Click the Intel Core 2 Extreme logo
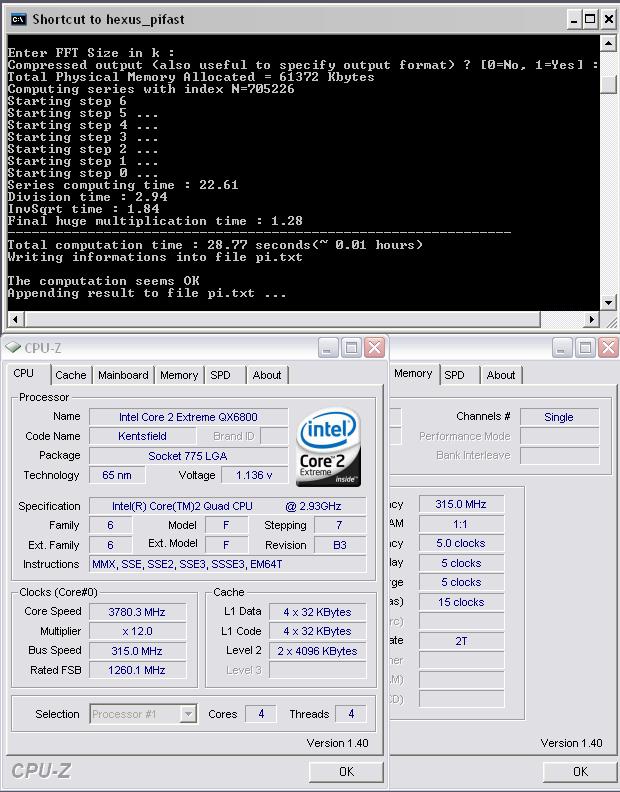Screen dimensions: 620x792 [x=329, y=448]
